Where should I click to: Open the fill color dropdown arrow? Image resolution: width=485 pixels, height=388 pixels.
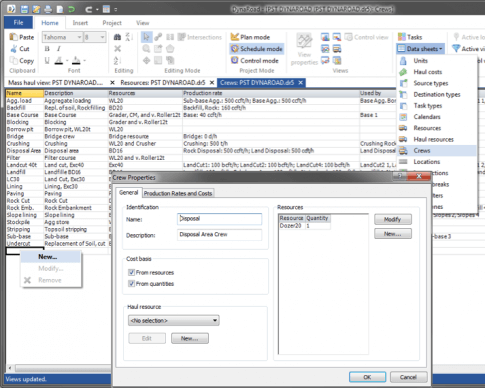click(x=84, y=61)
